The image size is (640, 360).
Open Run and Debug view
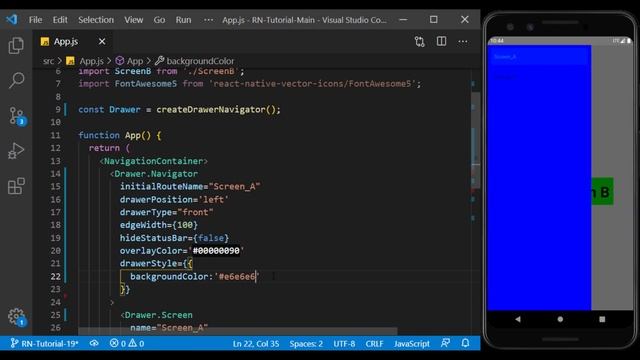click(x=16, y=151)
